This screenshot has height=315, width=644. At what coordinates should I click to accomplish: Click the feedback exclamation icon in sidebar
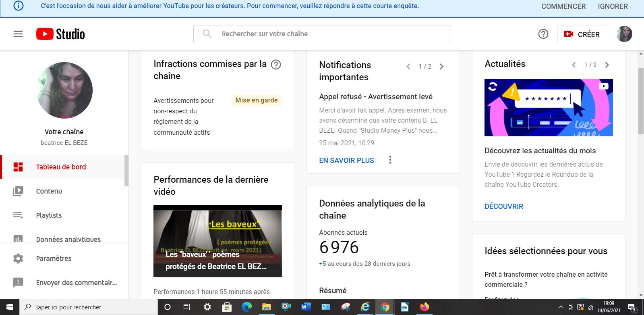[x=18, y=283]
